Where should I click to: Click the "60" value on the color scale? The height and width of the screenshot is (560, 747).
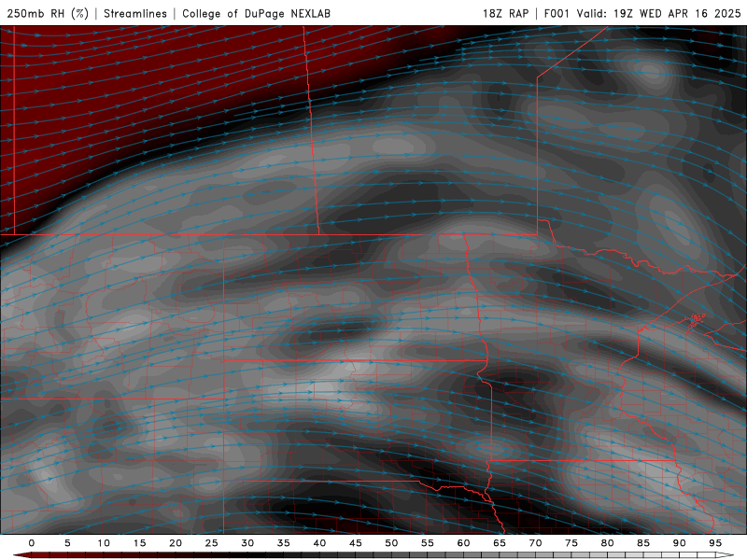coord(463,543)
